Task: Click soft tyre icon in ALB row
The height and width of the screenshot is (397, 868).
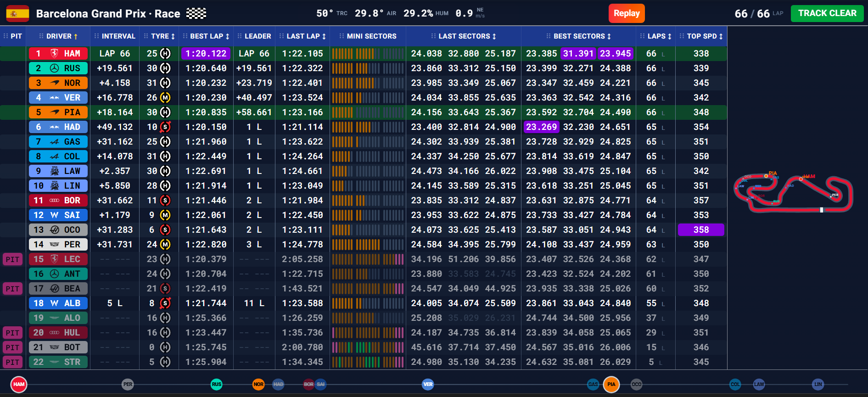Action: coord(165,303)
